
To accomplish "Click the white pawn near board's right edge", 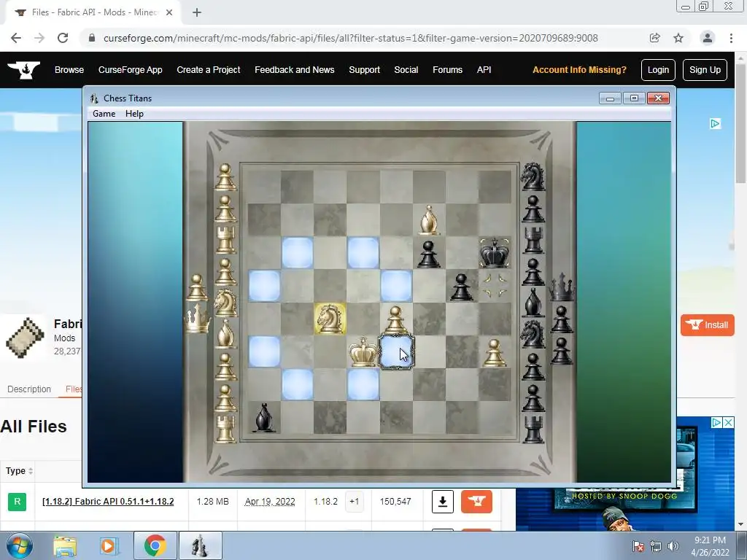I will click(494, 352).
